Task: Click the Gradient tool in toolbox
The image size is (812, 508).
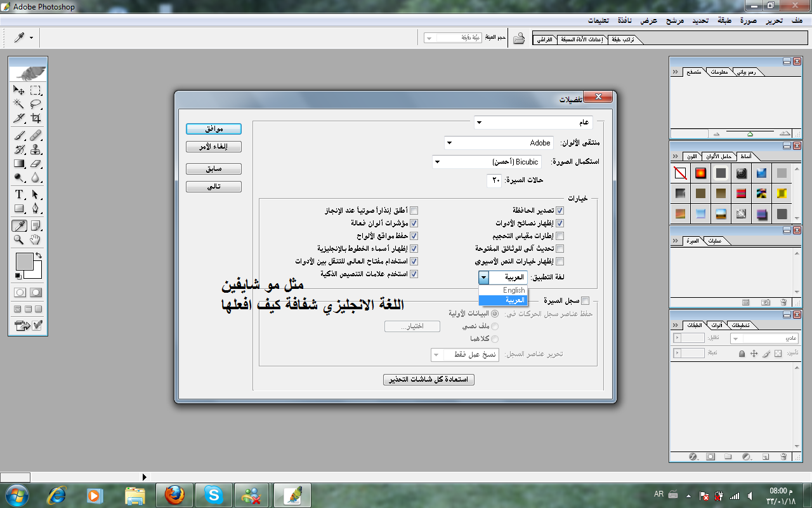Action: click(20, 164)
